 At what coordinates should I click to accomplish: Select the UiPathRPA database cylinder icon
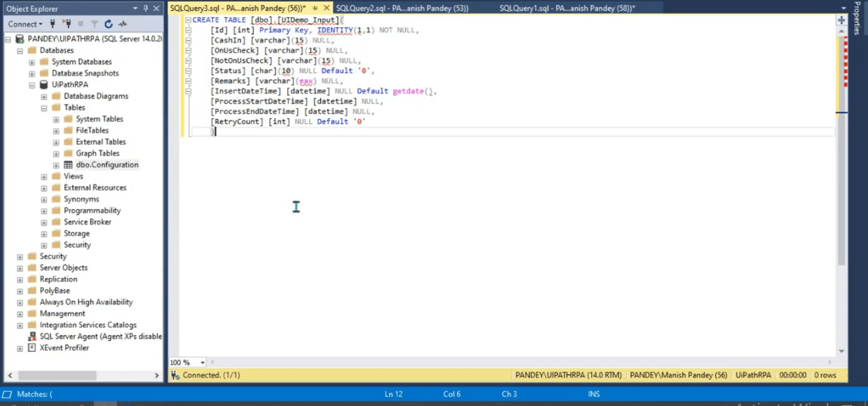tap(44, 85)
